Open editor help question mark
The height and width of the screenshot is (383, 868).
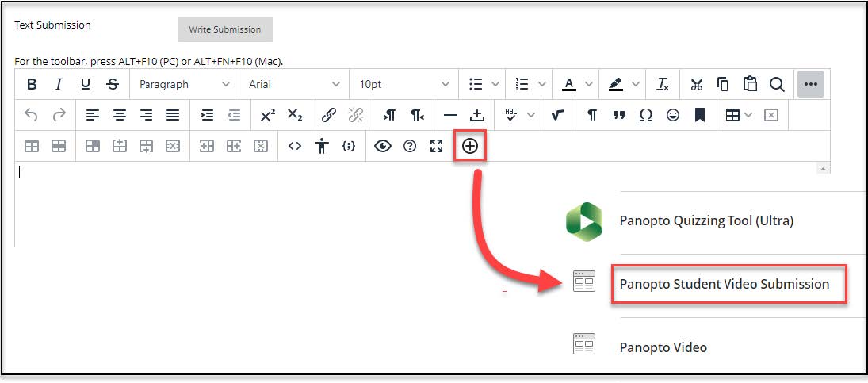410,146
